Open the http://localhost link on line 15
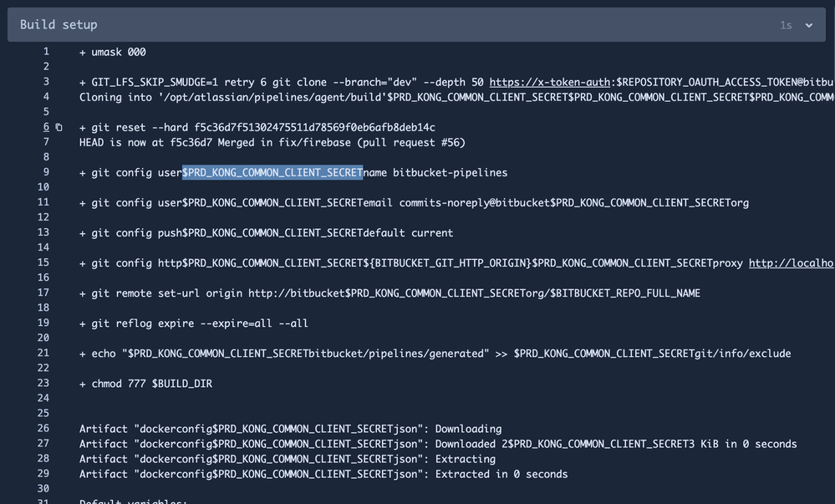 coord(792,262)
